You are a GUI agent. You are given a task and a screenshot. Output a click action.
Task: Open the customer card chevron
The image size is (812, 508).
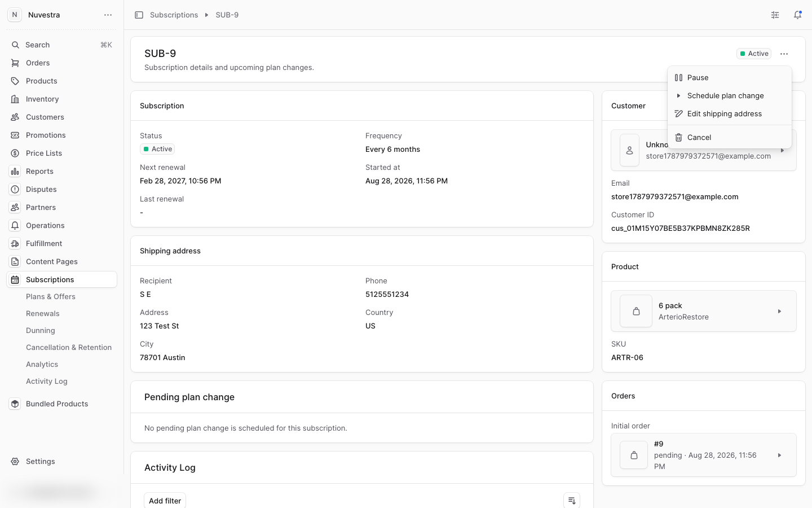(x=783, y=150)
